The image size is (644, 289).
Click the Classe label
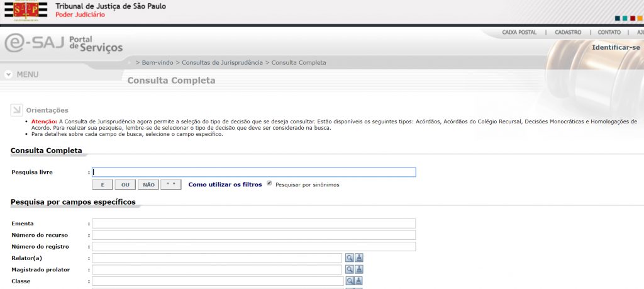coord(21,281)
